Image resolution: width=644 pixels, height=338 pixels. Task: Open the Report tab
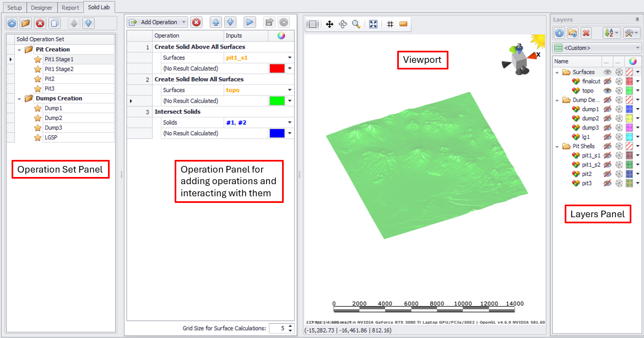click(x=70, y=8)
